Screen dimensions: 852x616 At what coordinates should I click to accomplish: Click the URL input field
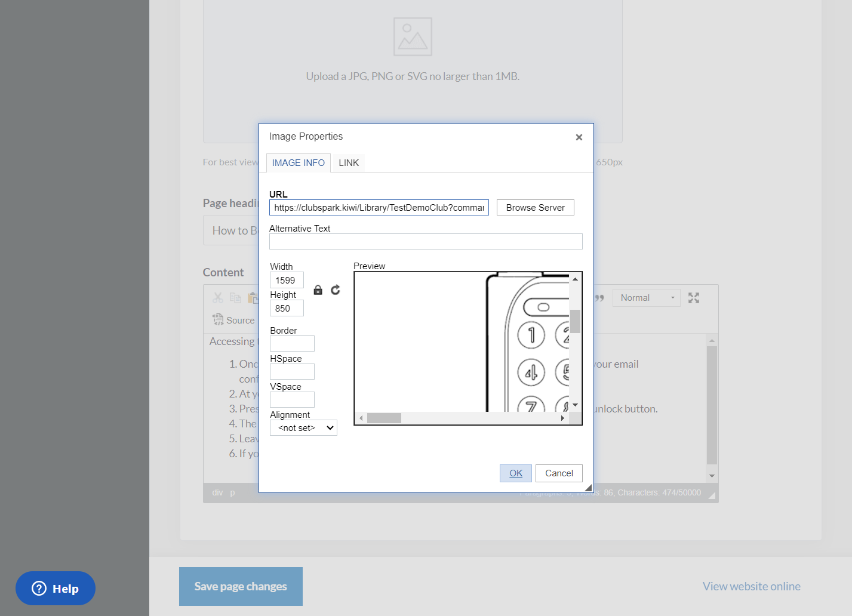379,207
